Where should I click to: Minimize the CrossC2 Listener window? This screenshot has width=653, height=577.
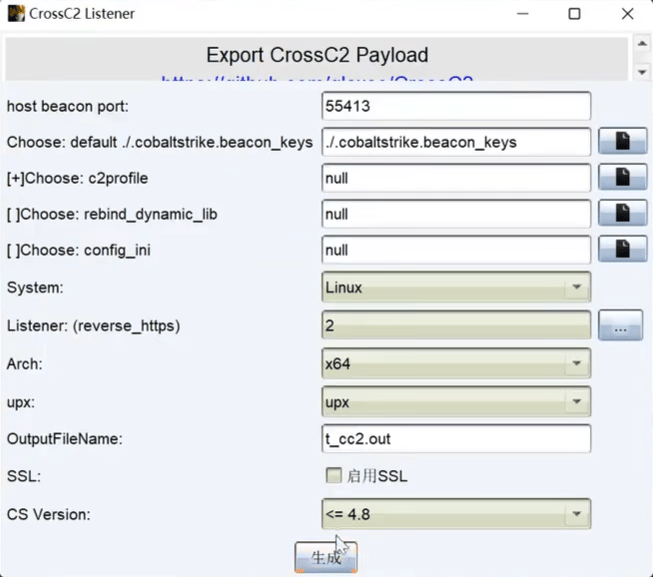(523, 14)
